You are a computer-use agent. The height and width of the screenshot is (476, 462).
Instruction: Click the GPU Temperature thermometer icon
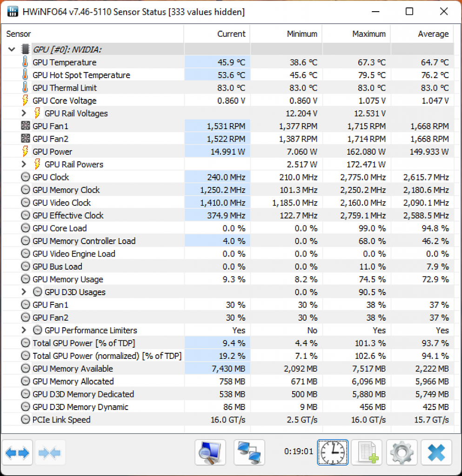(25, 62)
